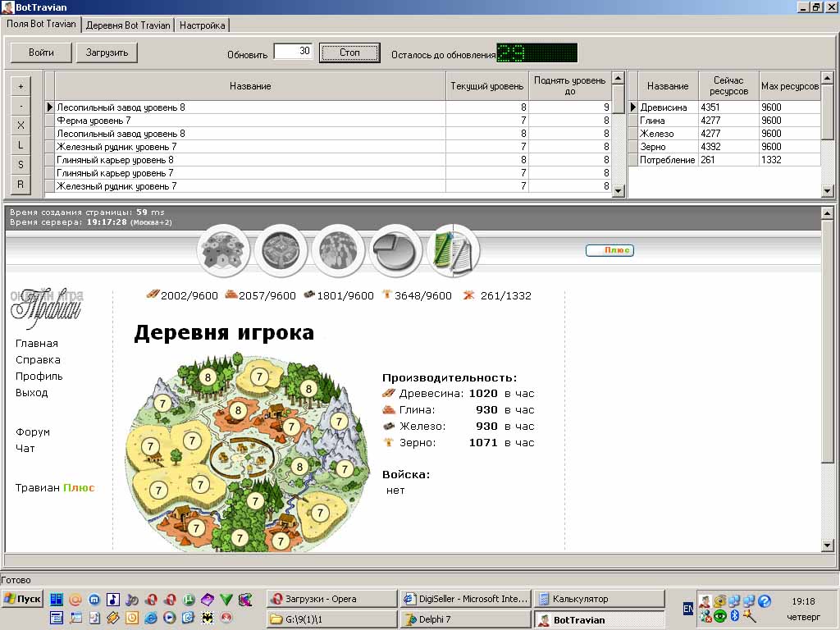Open the messages paper sheet icon

[466, 252]
